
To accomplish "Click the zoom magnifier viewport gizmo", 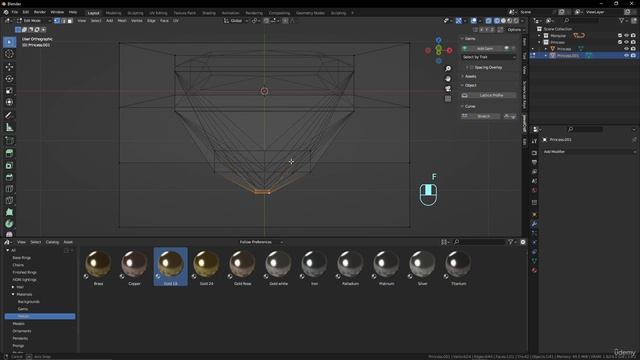I will coord(448,68).
